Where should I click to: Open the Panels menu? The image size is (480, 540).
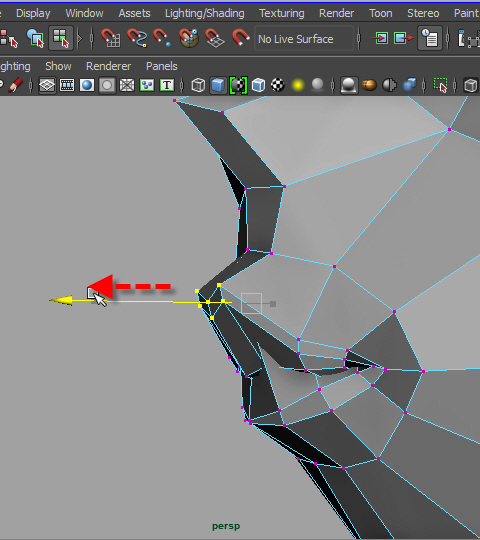coord(161,66)
